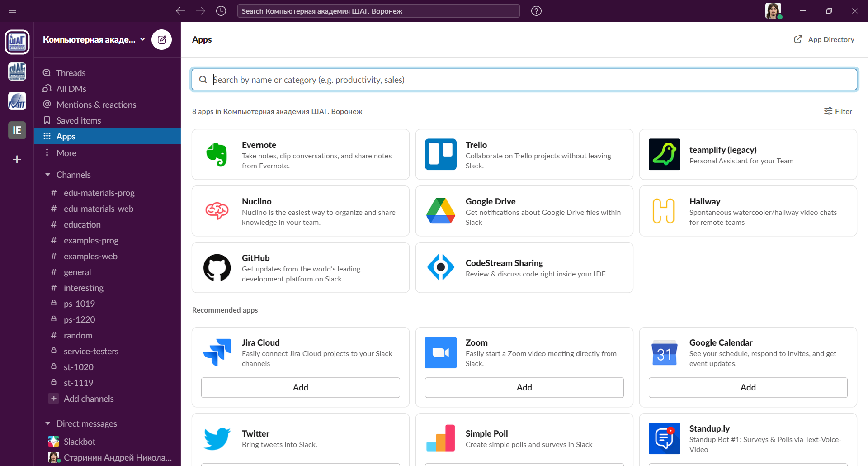
Task: Click the user profile avatar
Action: 773,11
